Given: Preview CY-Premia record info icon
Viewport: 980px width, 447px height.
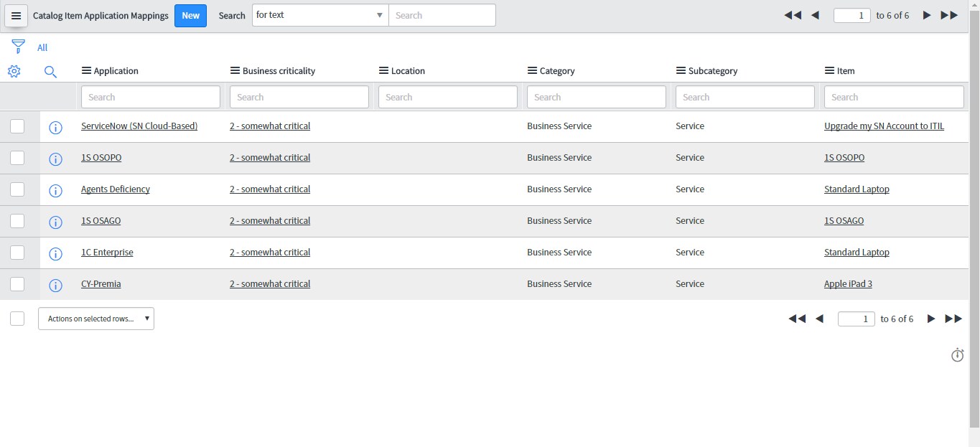Looking at the screenshot, I should tap(55, 285).
